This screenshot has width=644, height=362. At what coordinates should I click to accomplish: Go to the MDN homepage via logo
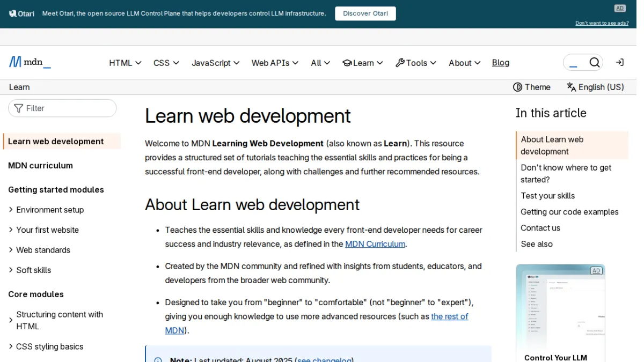(30, 62)
